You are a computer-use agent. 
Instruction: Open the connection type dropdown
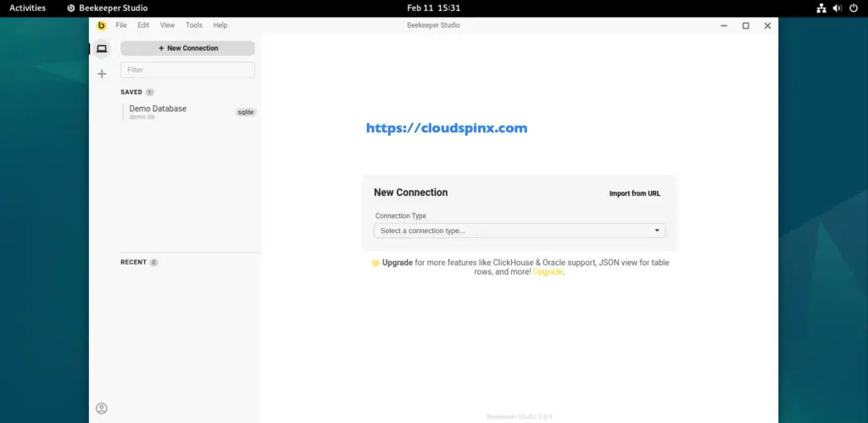click(x=520, y=231)
